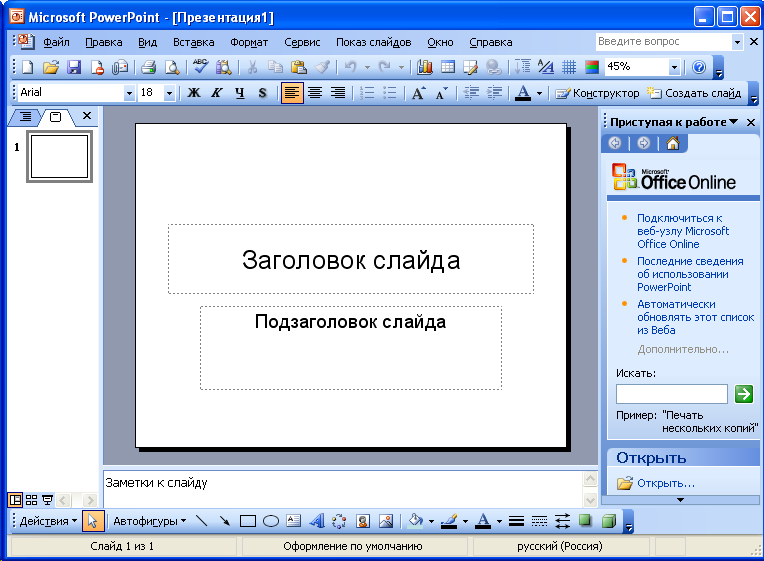Activate the Format Painter brush
Screen dimensions: 764x561
pyautogui.click(x=323, y=67)
